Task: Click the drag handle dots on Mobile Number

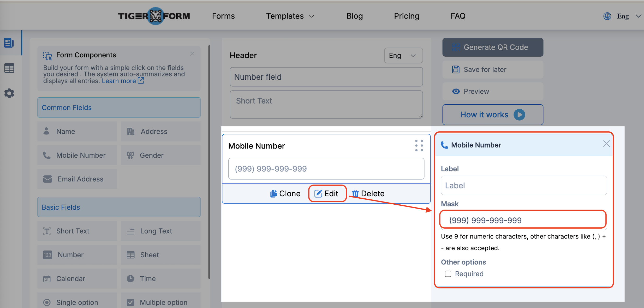Action: pyautogui.click(x=419, y=145)
